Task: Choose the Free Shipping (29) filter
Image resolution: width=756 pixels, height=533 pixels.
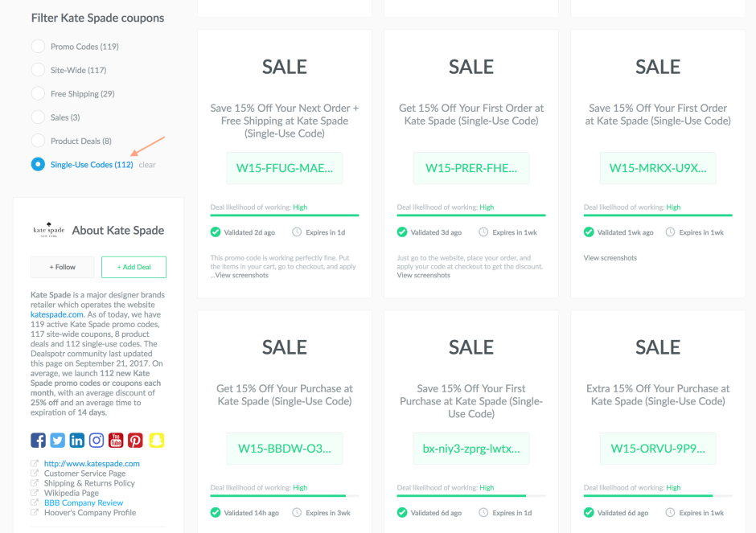Action: tap(37, 93)
